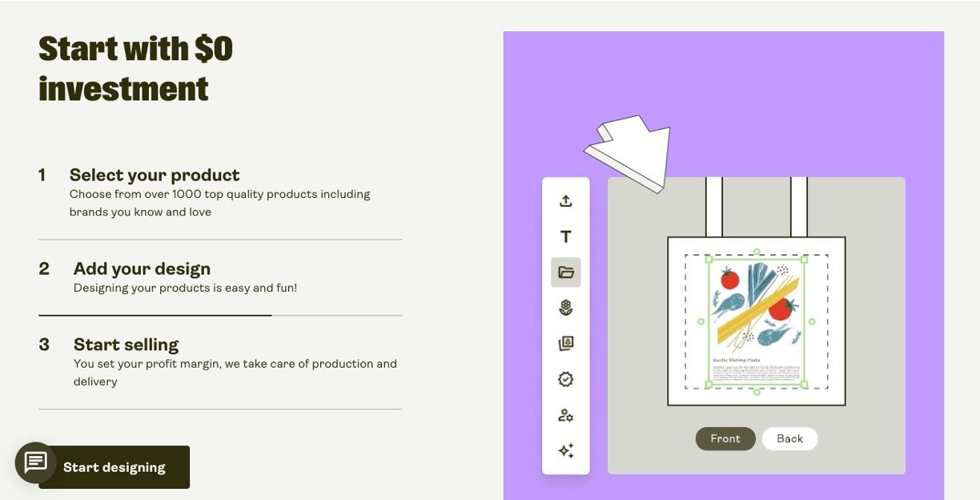Select the Garlic Shrimp Pasta artwork
Image resolution: width=980 pixels, height=500 pixels.
(x=756, y=322)
